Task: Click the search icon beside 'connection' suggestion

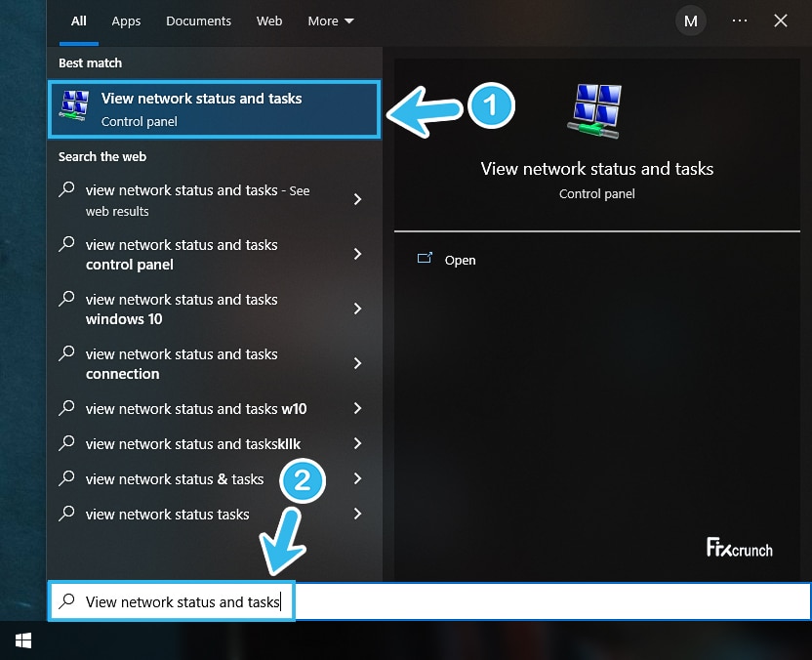Action: (66, 352)
